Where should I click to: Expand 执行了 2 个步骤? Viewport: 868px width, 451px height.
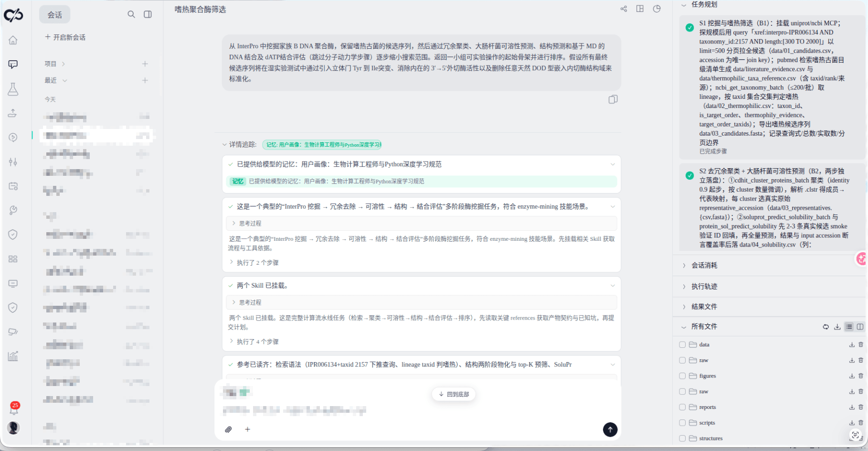tap(254, 262)
